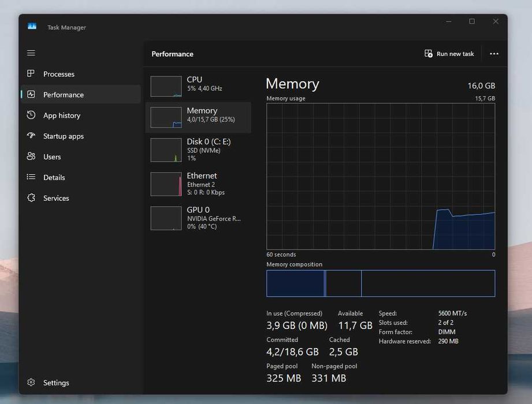
Task: Select the Disk 0 (C: E:) item
Action: click(x=198, y=149)
